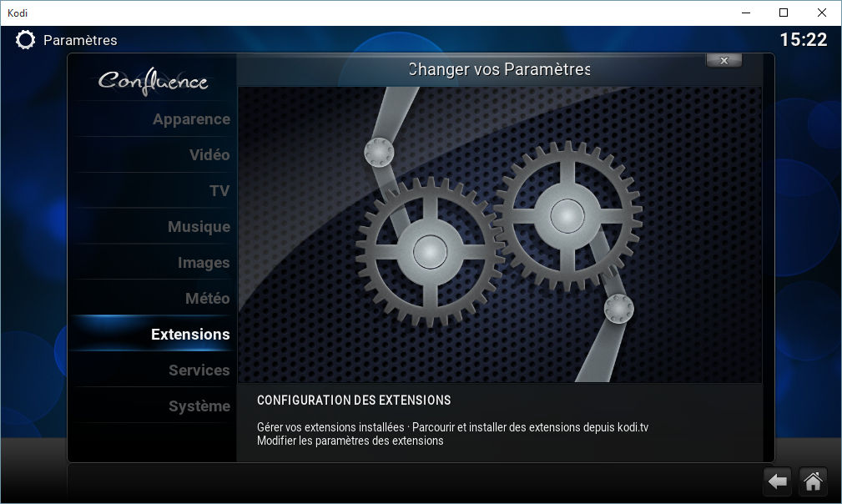Screen dimensions: 842x504
Task: Click the Changer vos Paramètres heading
Action: click(499, 69)
